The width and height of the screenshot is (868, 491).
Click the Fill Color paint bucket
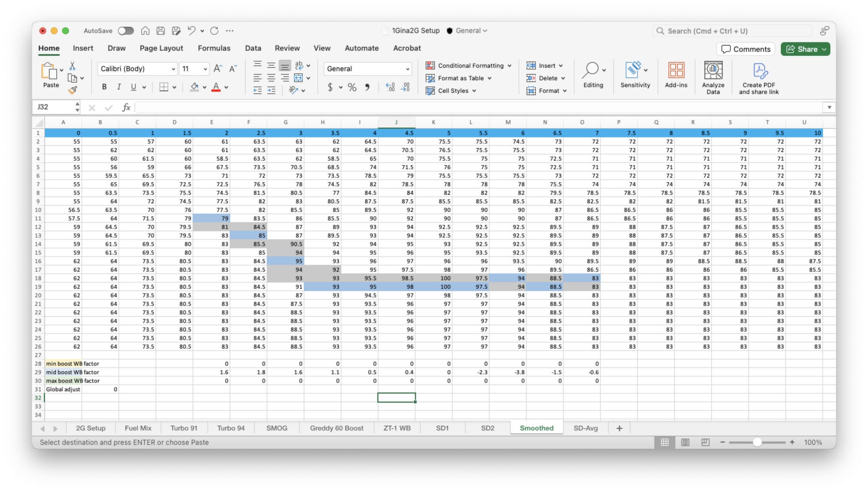(x=194, y=87)
